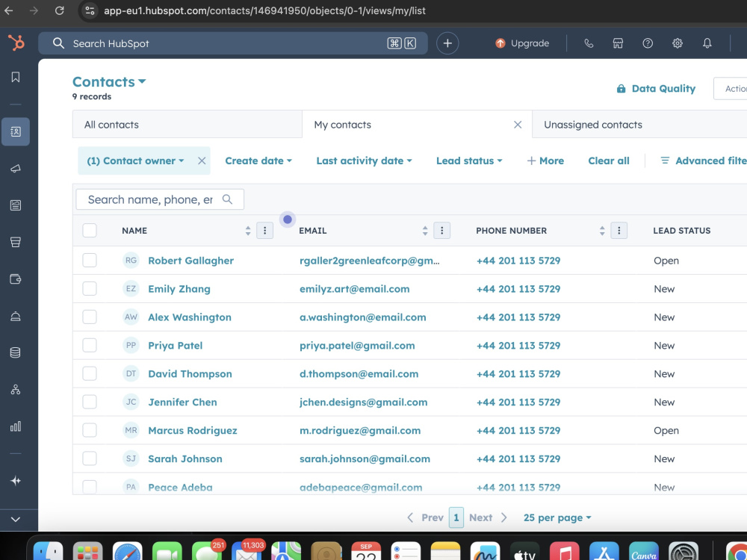Image resolution: width=747 pixels, height=560 pixels.
Task: Select Marcus Rodriguez row checkbox
Action: tap(90, 431)
